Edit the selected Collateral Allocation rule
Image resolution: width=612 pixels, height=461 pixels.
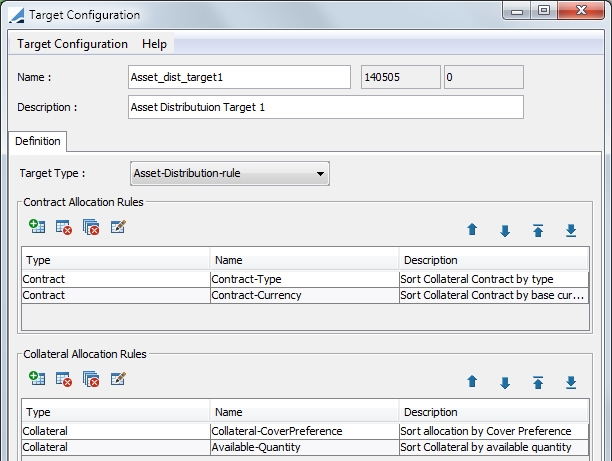[118, 378]
